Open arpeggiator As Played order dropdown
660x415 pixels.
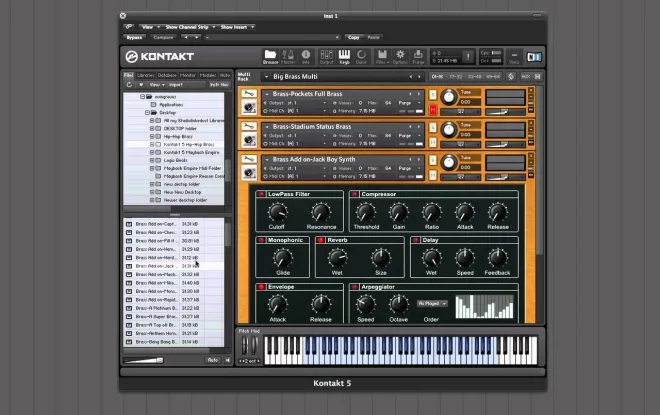tap(432, 303)
